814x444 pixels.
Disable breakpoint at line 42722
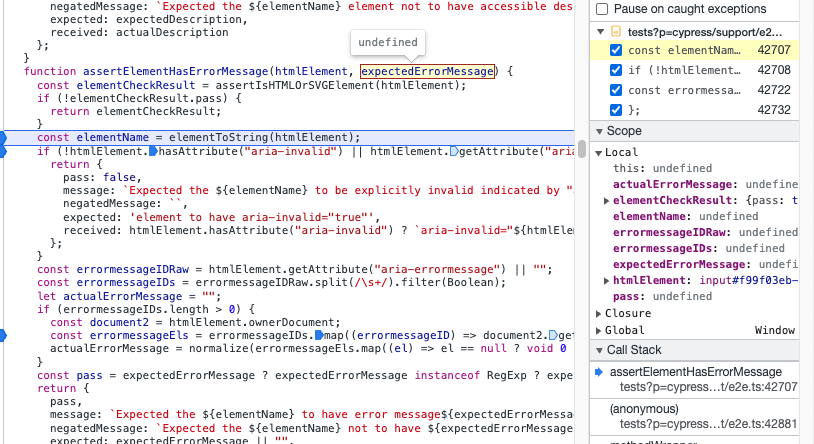click(616, 90)
